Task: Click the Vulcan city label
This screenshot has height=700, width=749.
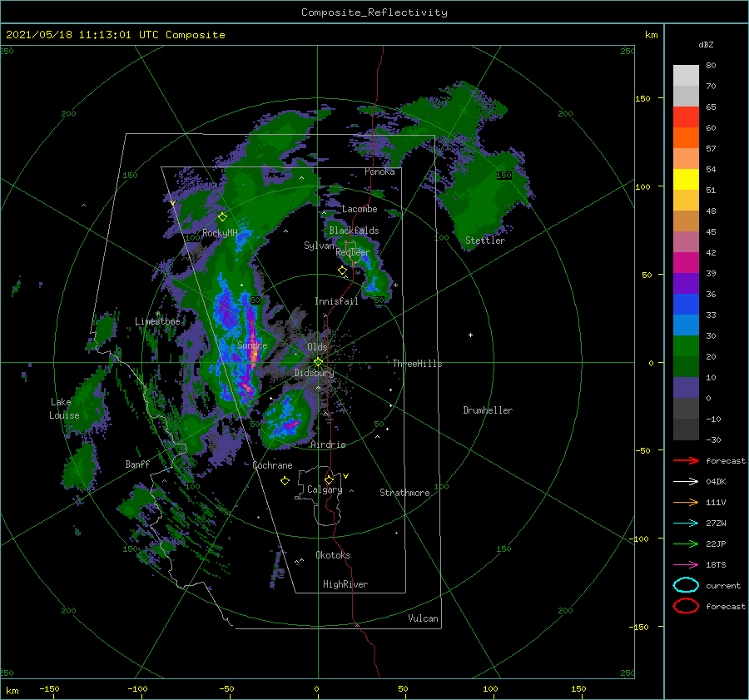Action: tap(423, 618)
